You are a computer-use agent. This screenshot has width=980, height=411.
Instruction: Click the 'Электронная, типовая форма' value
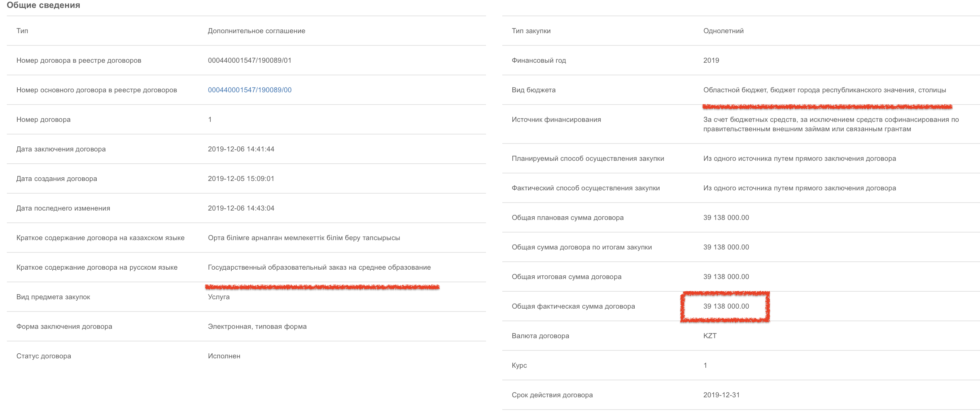point(257,327)
